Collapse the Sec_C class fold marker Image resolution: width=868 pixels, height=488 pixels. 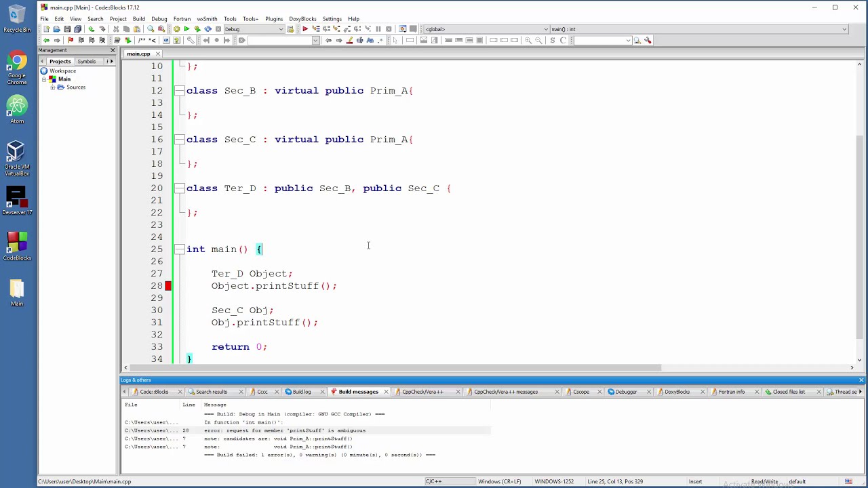coord(179,140)
